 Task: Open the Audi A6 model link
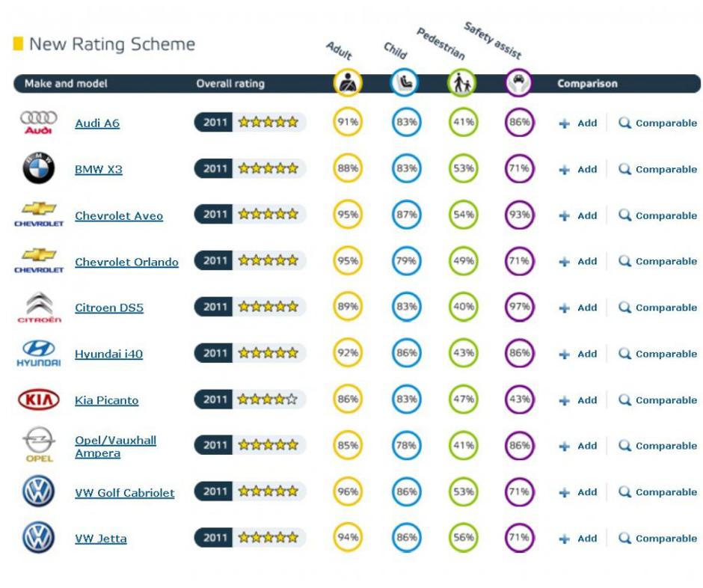tap(97, 123)
